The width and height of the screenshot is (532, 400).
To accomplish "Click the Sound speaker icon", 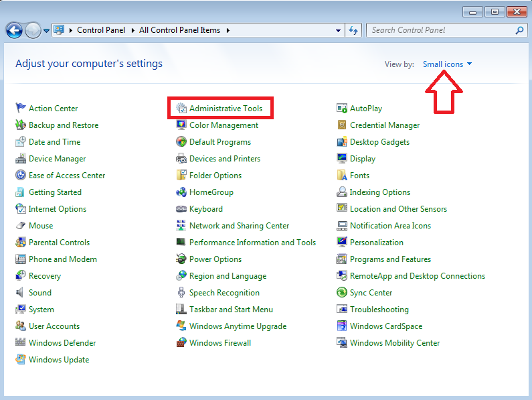I will tap(20, 292).
